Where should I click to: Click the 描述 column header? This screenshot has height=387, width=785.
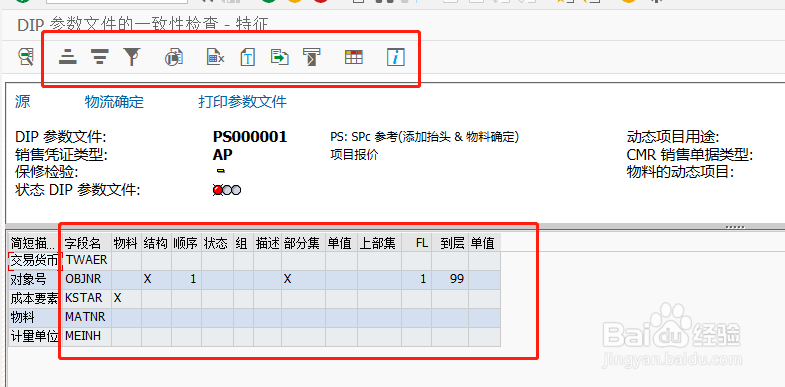(x=268, y=243)
